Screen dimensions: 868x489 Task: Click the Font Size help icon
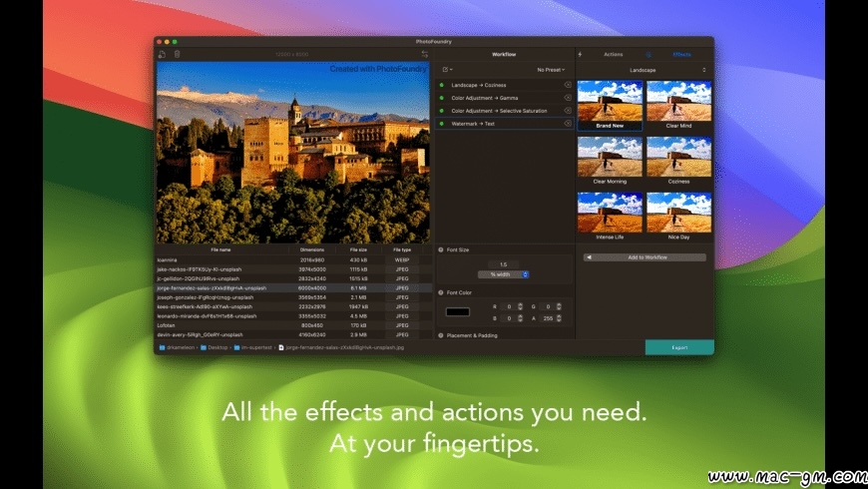(x=441, y=249)
